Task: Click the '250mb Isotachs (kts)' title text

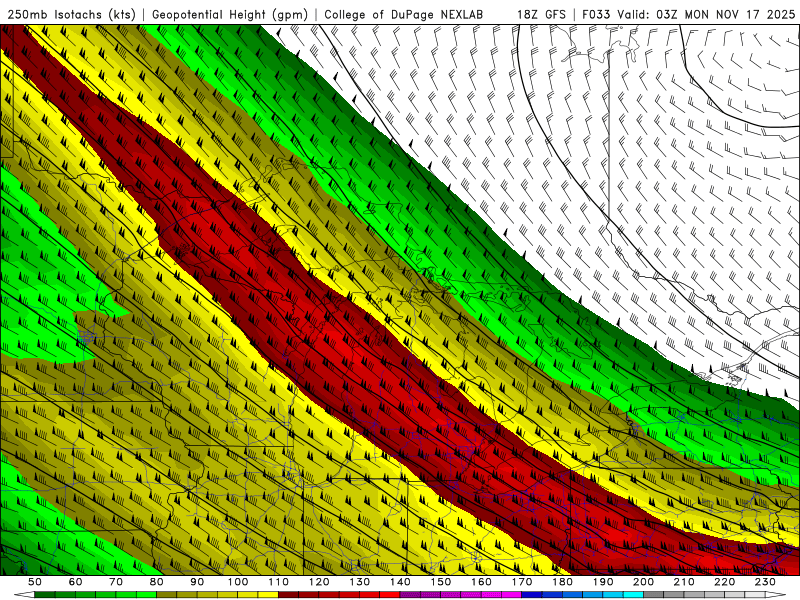Action: (x=72, y=15)
